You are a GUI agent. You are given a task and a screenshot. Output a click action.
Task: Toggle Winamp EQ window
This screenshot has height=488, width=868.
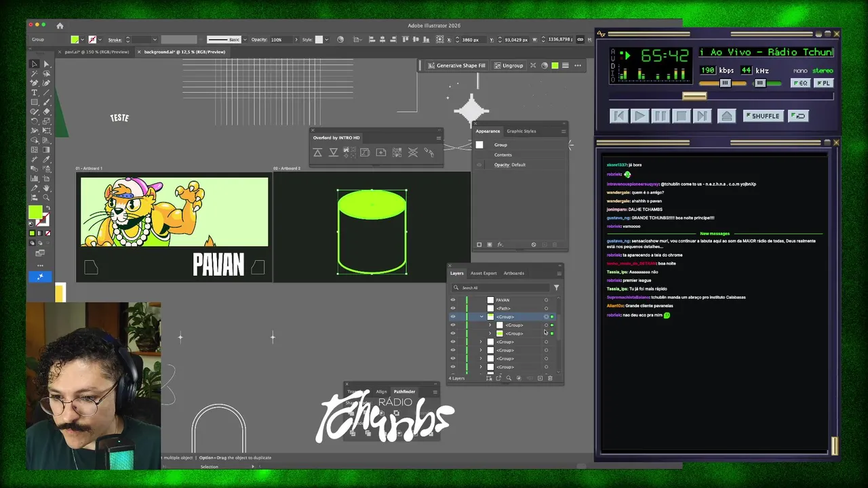tap(801, 83)
